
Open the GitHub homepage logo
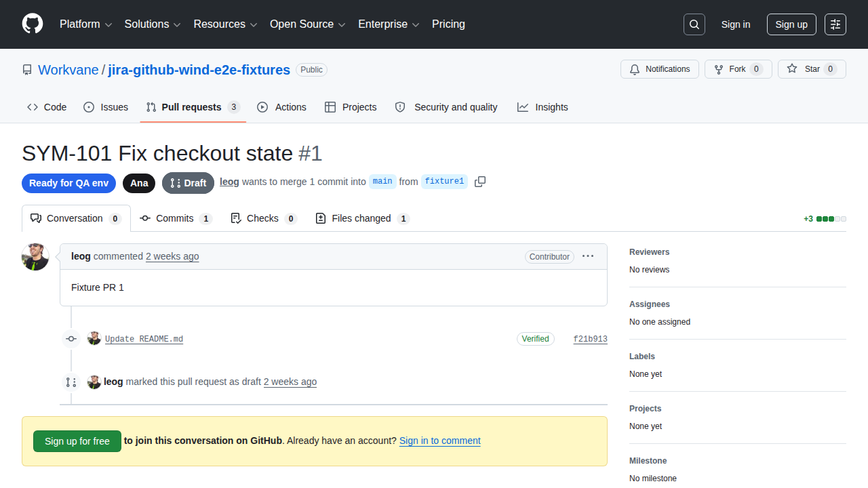(33, 24)
